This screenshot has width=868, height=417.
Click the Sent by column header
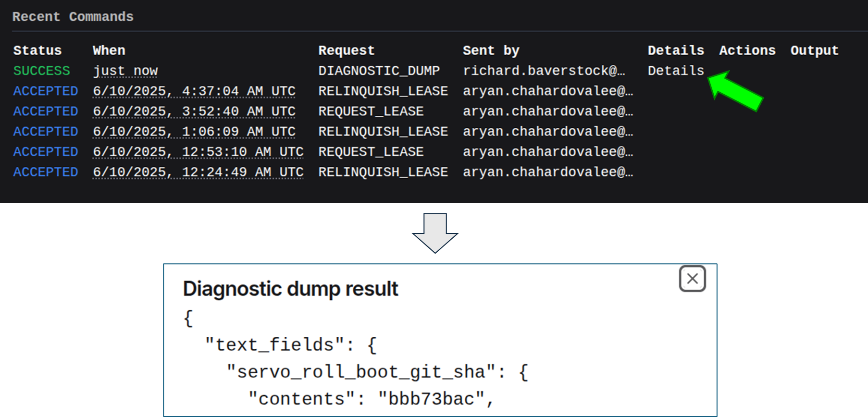(x=491, y=50)
